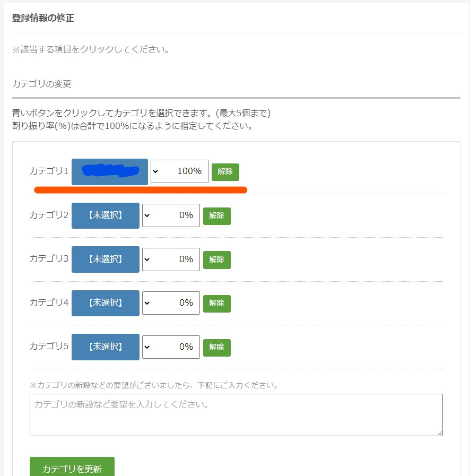
Task: Click the カテゴリの変更 section heading
Action: [x=41, y=84]
